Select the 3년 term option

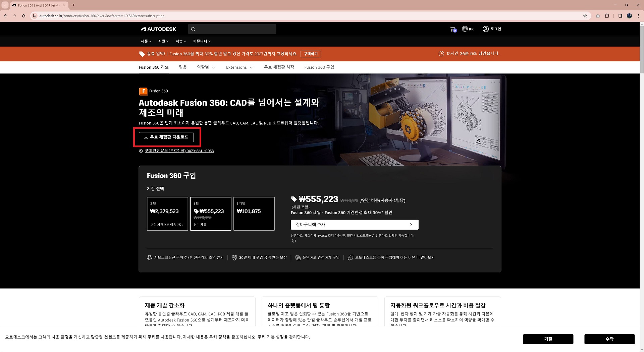coord(167,214)
